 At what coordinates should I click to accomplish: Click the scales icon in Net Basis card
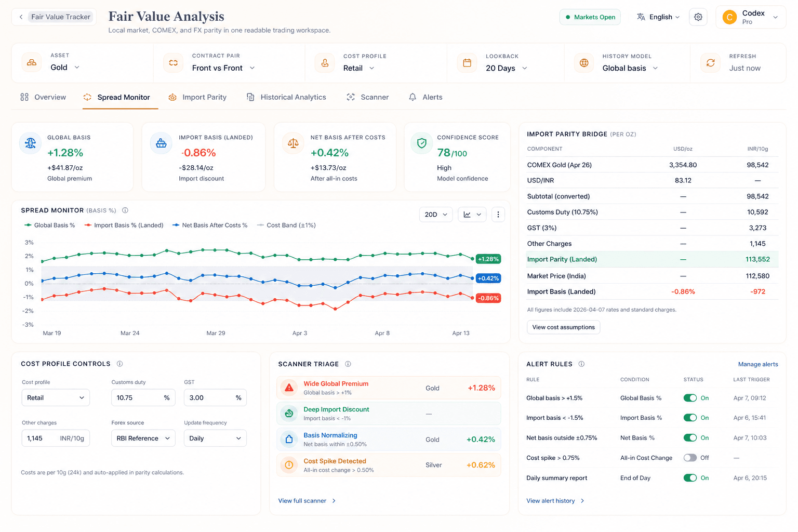tap(293, 143)
